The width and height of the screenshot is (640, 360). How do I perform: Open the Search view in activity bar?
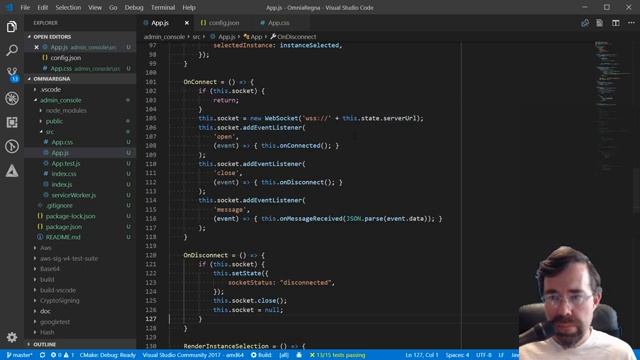12,50
